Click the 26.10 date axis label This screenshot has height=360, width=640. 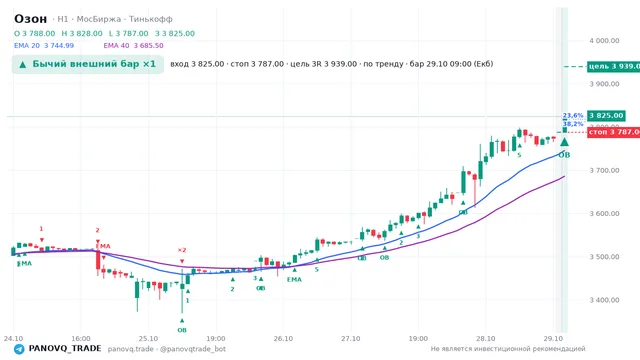pyautogui.click(x=283, y=339)
